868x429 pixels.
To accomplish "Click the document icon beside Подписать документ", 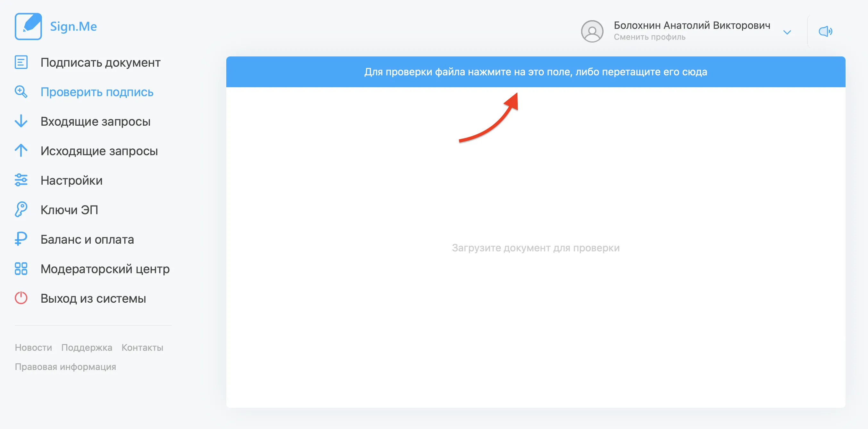I will pyautogui.click(x=21, y=62).
